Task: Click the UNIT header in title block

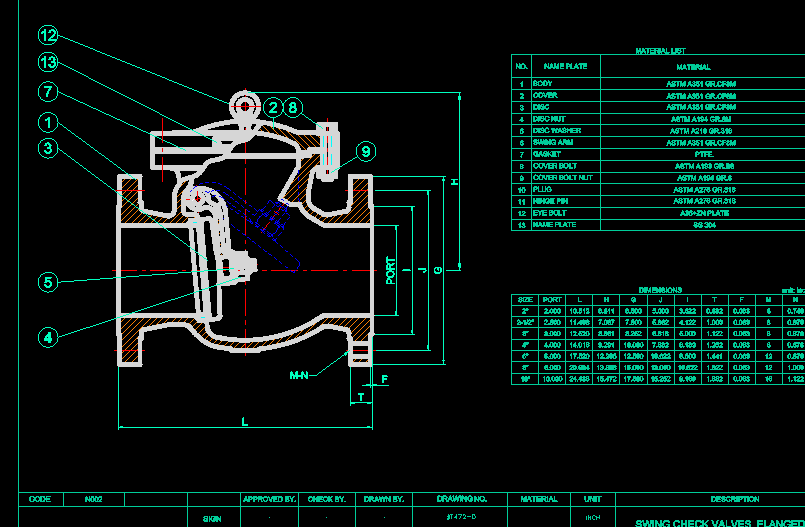Action: [593, 499]
